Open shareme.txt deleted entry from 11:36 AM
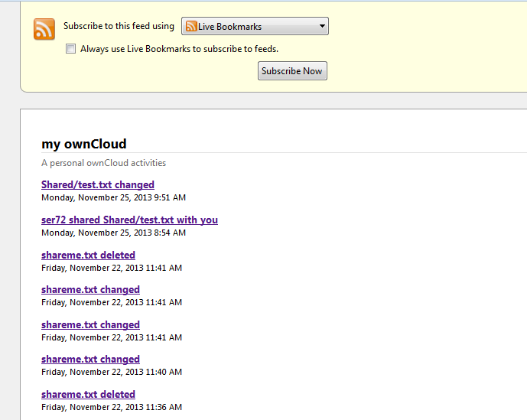This screenshot has height=420, width=527. click(89, 394)
